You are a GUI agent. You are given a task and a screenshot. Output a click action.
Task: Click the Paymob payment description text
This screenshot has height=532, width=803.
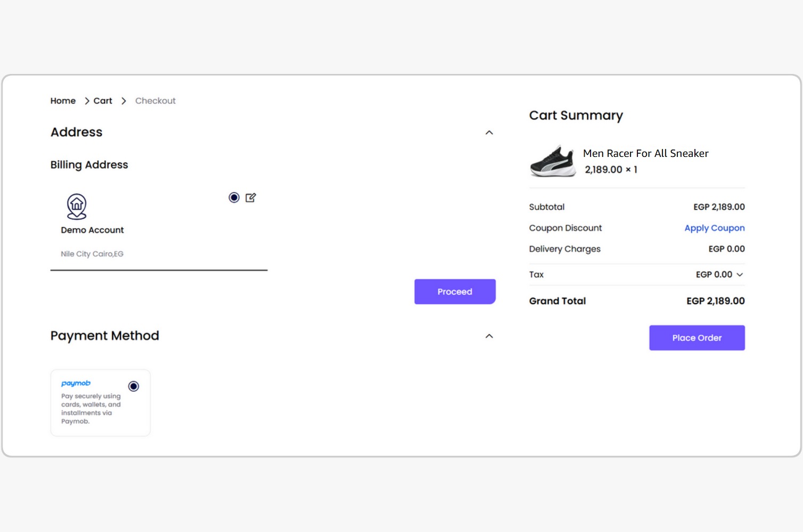click(91, 409)
